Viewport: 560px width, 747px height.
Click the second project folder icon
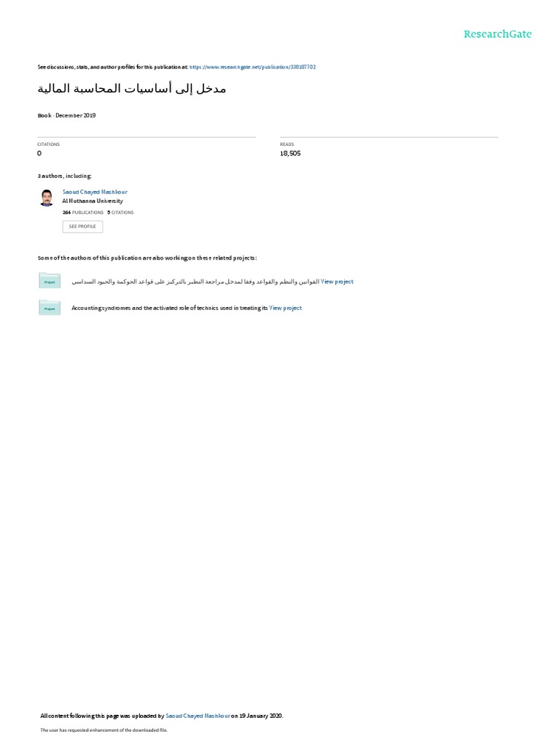(x=50, y=307)
